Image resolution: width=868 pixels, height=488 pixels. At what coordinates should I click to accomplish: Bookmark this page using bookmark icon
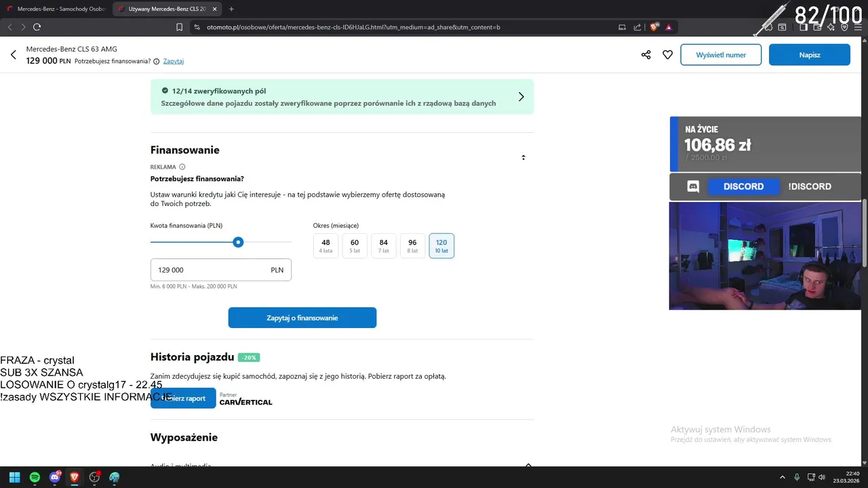[179, 27]
